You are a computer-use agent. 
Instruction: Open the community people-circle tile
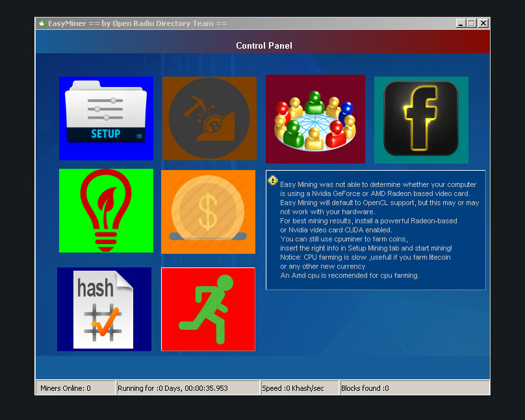315,119
